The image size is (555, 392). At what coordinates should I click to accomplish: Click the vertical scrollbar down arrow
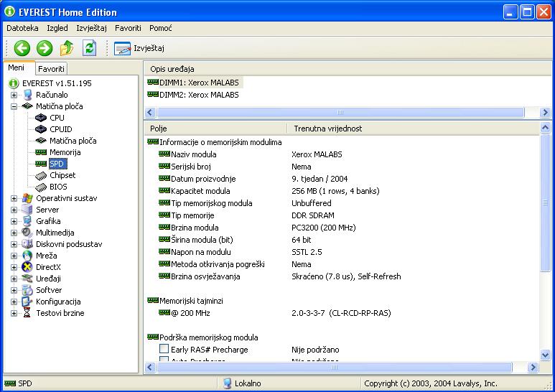click(545, 355)
